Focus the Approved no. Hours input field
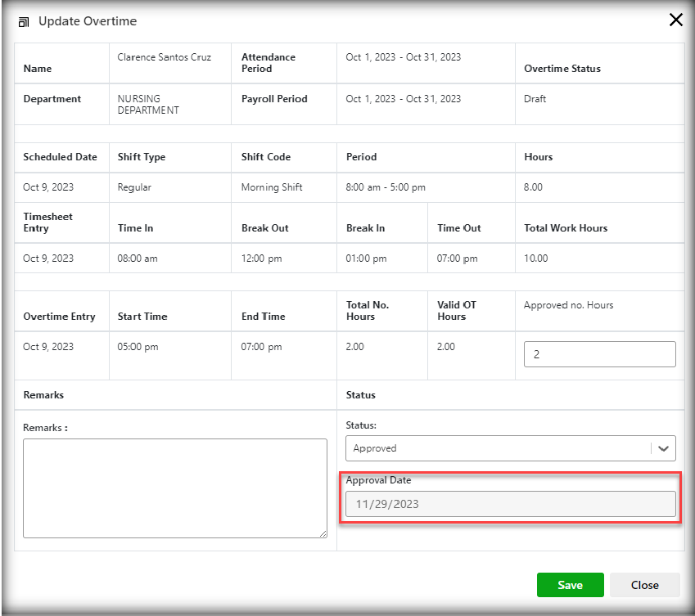This screenshot has height=616, width=695. click(x=599, y=354)
